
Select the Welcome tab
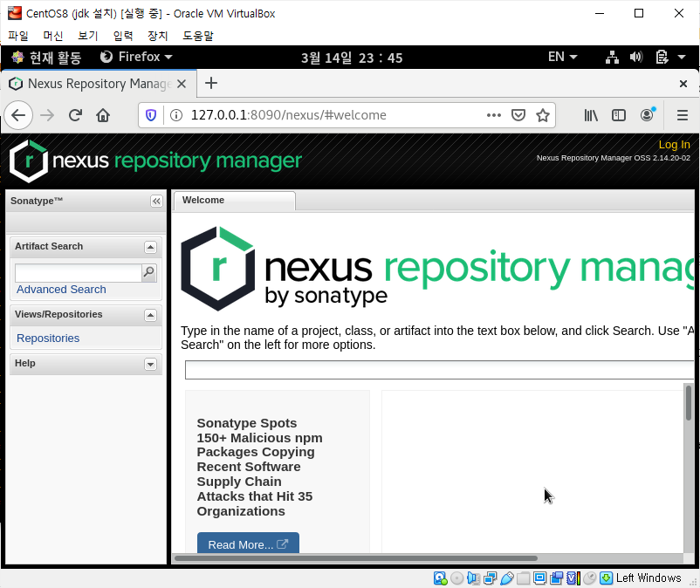point(235,201)
